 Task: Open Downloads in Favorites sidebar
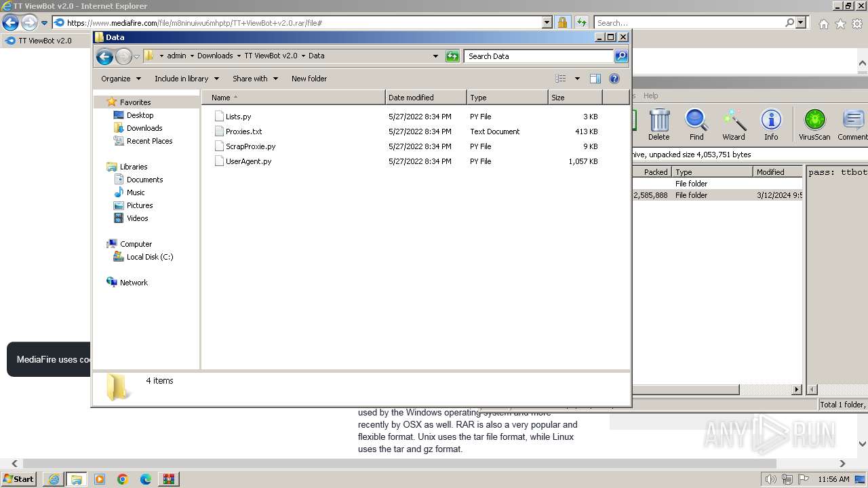(144, 128)
